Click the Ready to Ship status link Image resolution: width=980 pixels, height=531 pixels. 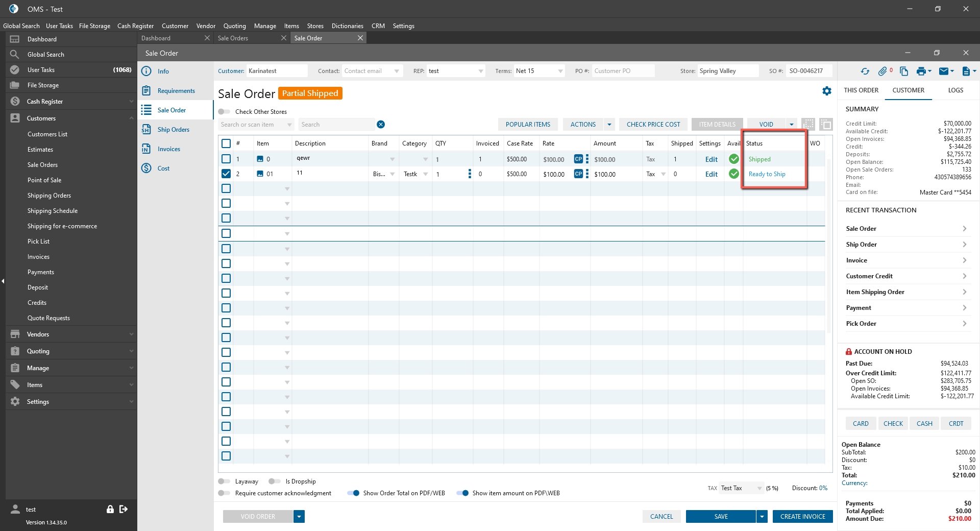[x=767, y=174]
